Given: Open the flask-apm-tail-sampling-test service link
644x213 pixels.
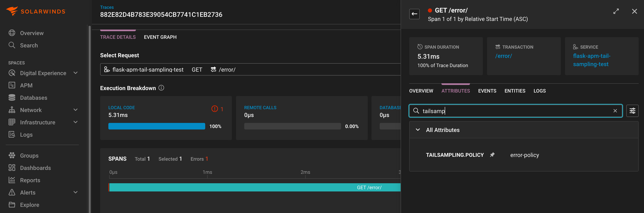Looking at the screenshot, I should tap(591, 60).
